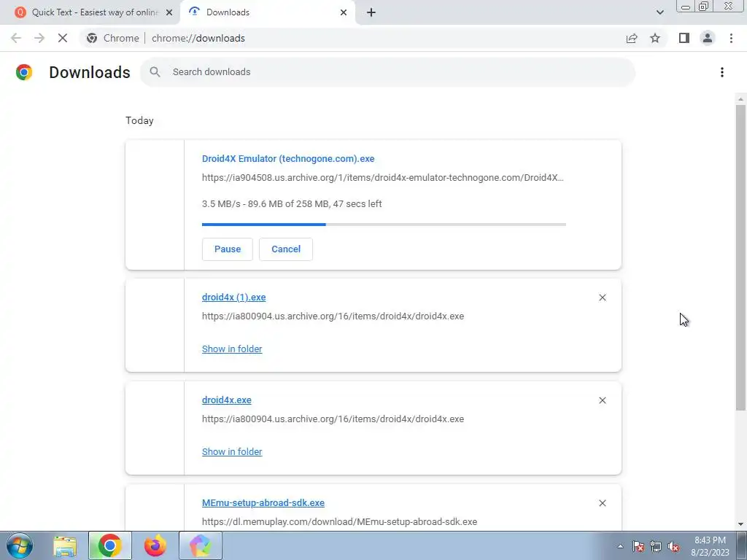Screen dimensions: 747x560
Task: Click the search magnifier icon in Downloads
Action: pyautogui.click(x=155, y=72)
